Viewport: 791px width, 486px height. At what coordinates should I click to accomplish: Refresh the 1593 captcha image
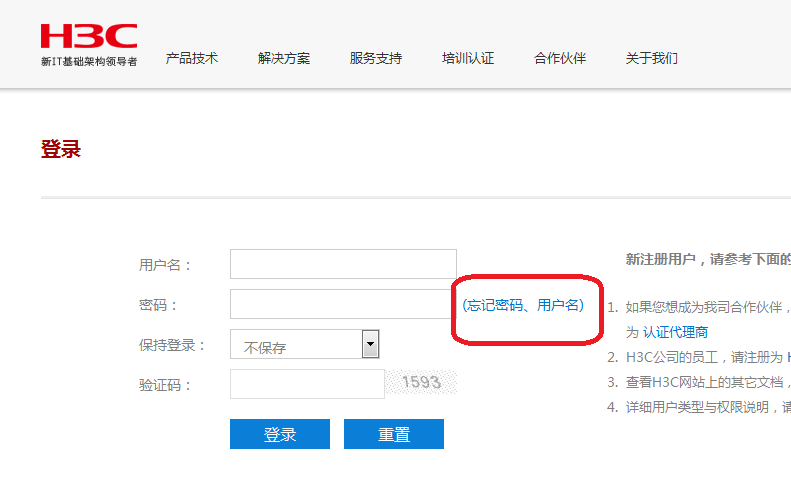421,383
